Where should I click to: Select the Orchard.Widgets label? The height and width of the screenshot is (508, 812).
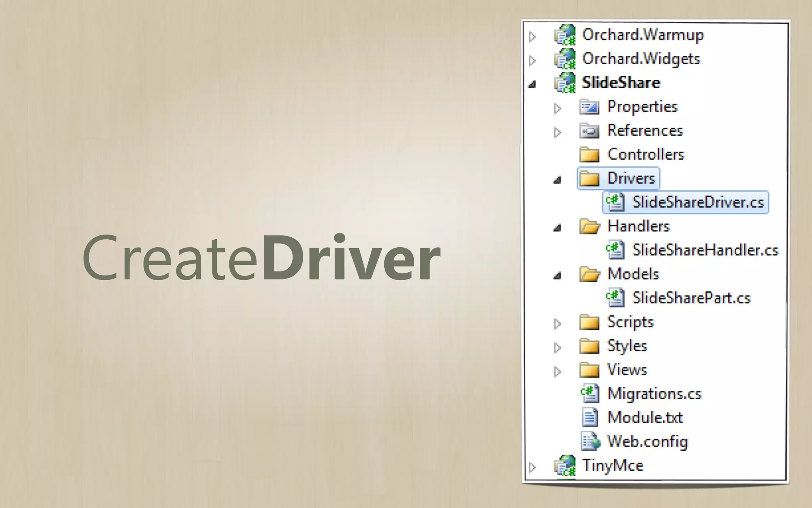pos(641,59)
